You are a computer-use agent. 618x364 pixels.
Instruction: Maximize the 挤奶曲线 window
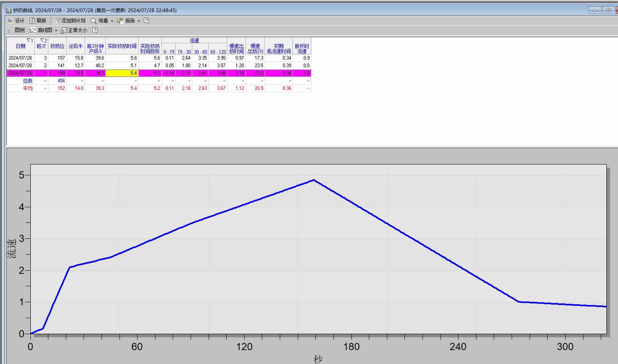click(608, 10)
